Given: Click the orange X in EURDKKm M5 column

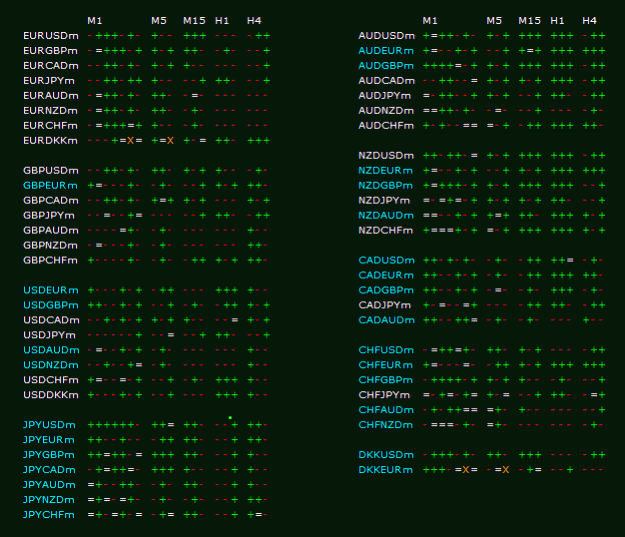Looking at the screenshot, I should click(x=170, y=141).
